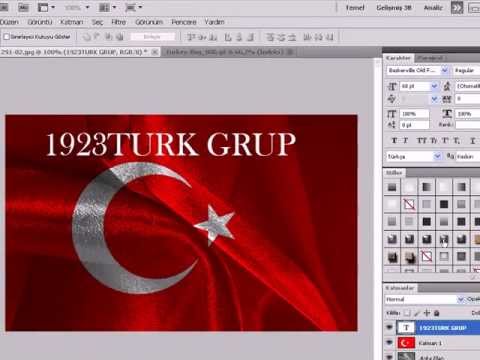Click the tracking icon in the Karakter panel
Viewport: 480px width, 360px height.
[447, 99]
